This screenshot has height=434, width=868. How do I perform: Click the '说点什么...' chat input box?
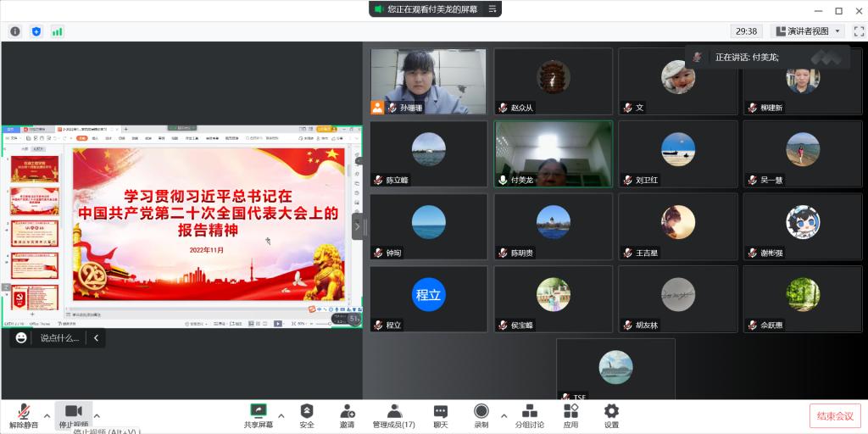pos(59,338)
